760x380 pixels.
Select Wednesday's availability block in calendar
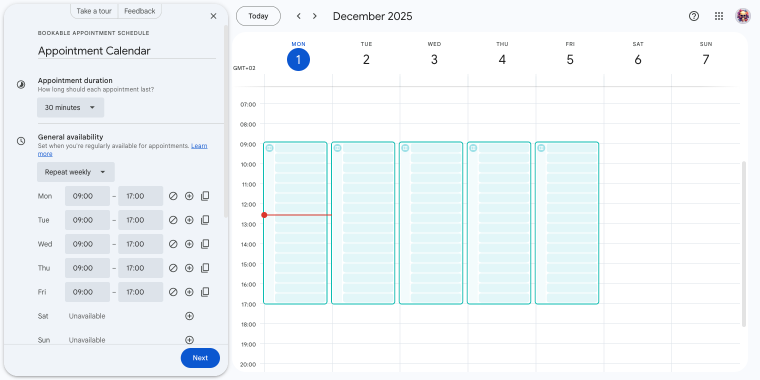click(x=431, y=223)
